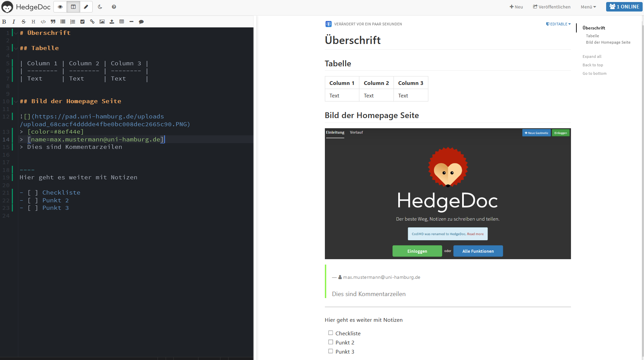This screenshot has height=360, width=644.
Task: Click Go to bottom link
Action: [594, 73]
